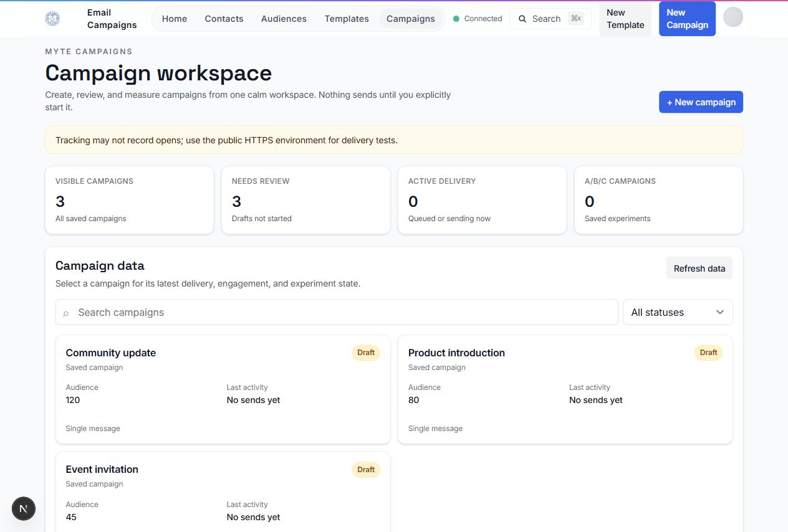Click 'Single message' in Product introduction card
The image size is (788, 532).
tap(435, 429)
